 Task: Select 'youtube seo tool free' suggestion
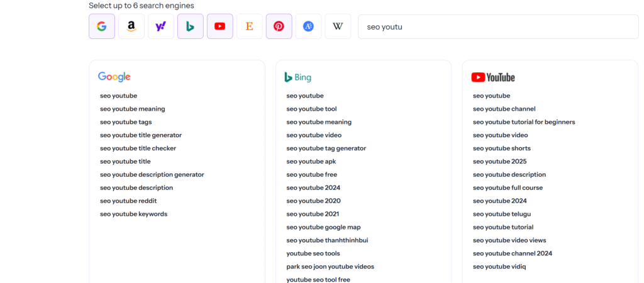tap(318, 280)
